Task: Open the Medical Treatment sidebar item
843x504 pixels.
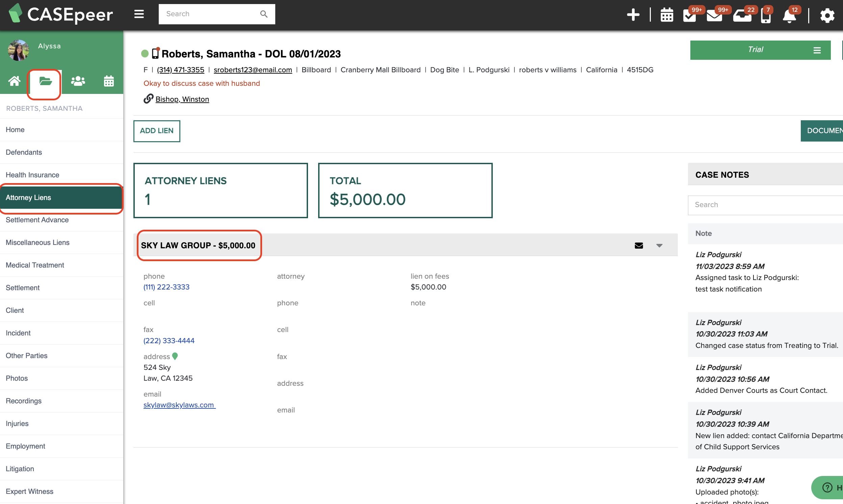Action: pyautogui.click(x=61, y=265)
